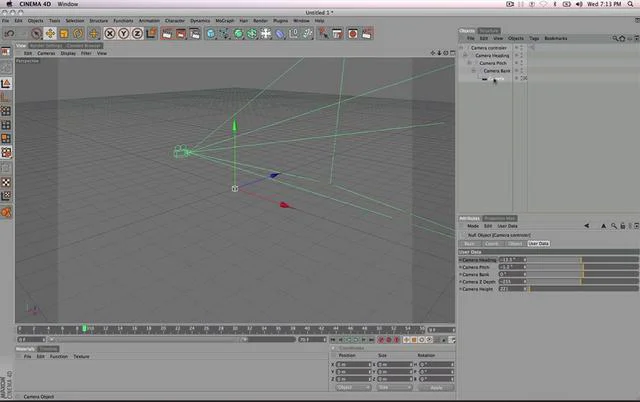
Task: Open the viewport Display menu
Action: pos(68,53)
